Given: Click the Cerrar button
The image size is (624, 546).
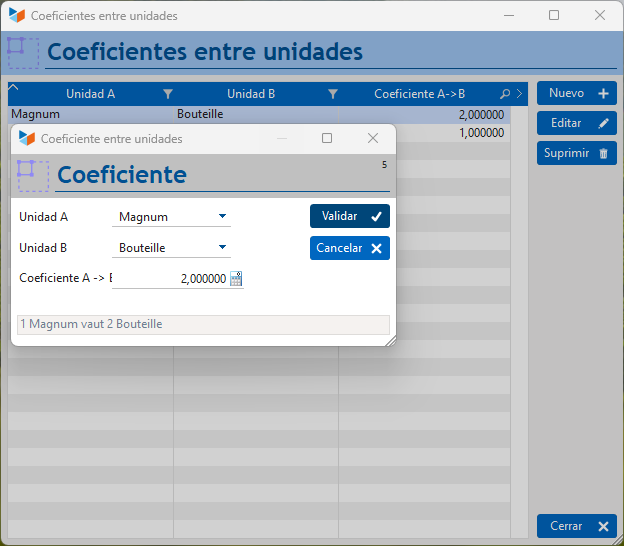Looking at the screenshot, I should pyautogui.click(x=577, y=526).
